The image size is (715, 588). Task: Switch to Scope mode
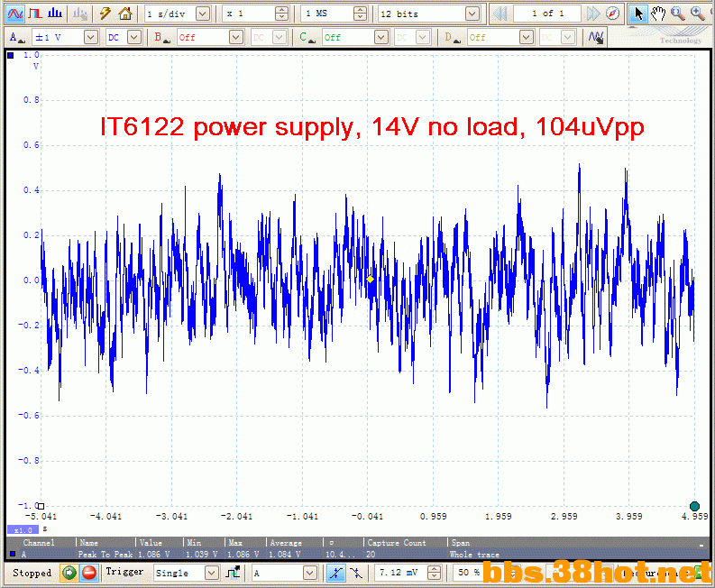15,14
